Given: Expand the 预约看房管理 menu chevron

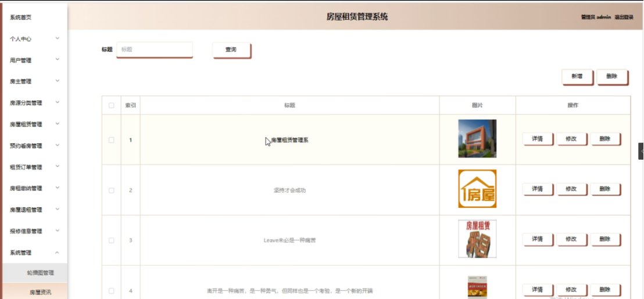Looking at the screenshot, I should (x=58, y=145).
